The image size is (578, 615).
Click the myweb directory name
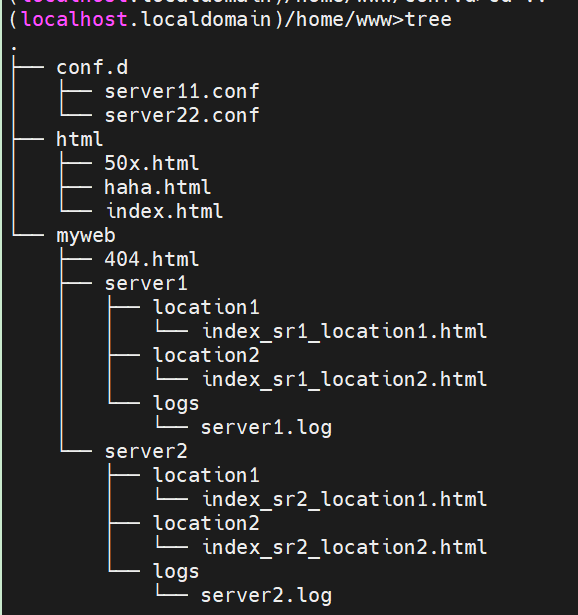coord(86,236)
